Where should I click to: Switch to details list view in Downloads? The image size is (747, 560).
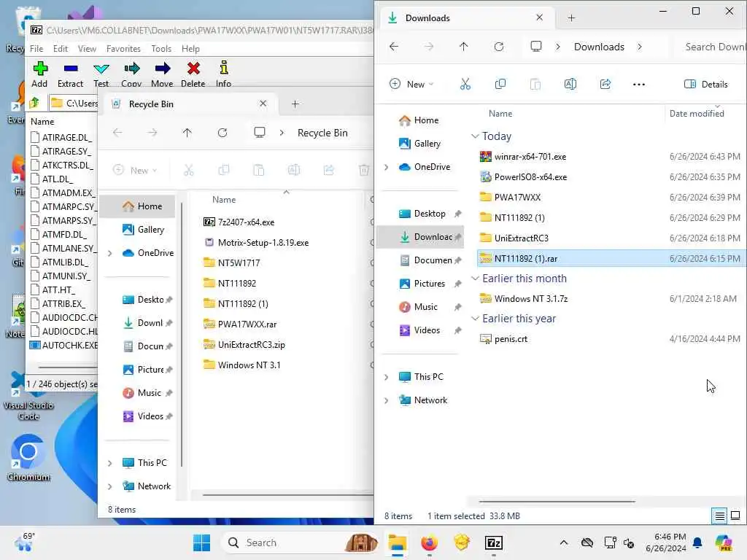click(719, 516)
